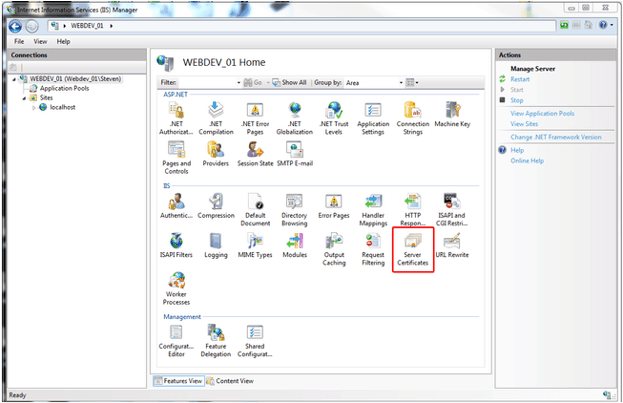Open Pages and Controls feature
The width and height of the screenshot is (623, 403).
[x=176, y=158]
